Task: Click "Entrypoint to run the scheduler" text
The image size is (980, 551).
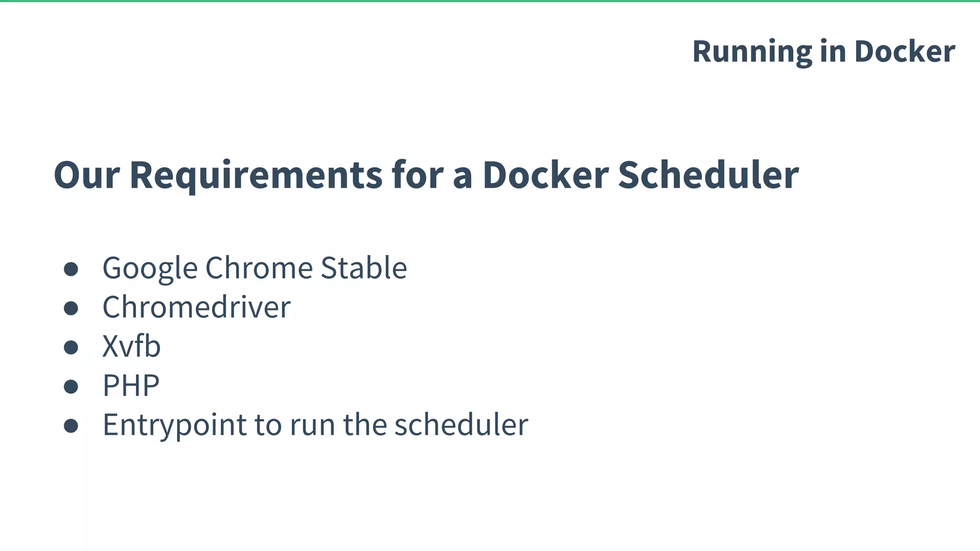Action: (315, 425)
